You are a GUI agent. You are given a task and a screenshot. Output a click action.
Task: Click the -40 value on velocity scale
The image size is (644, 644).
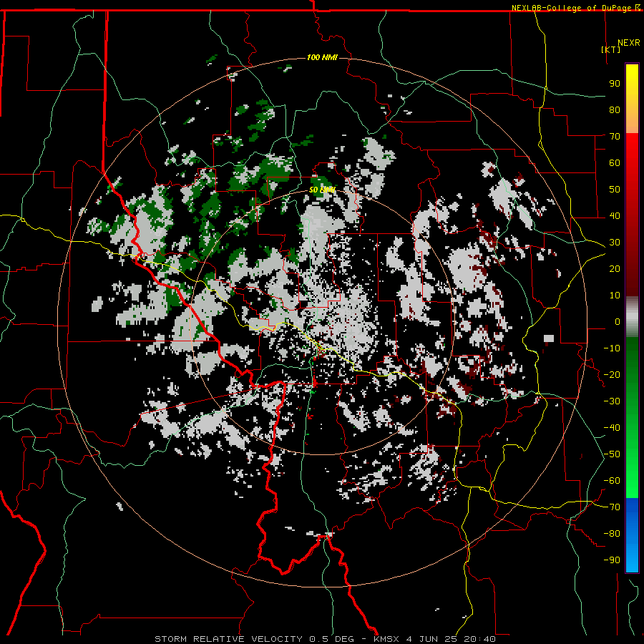[x=612, y=428]
